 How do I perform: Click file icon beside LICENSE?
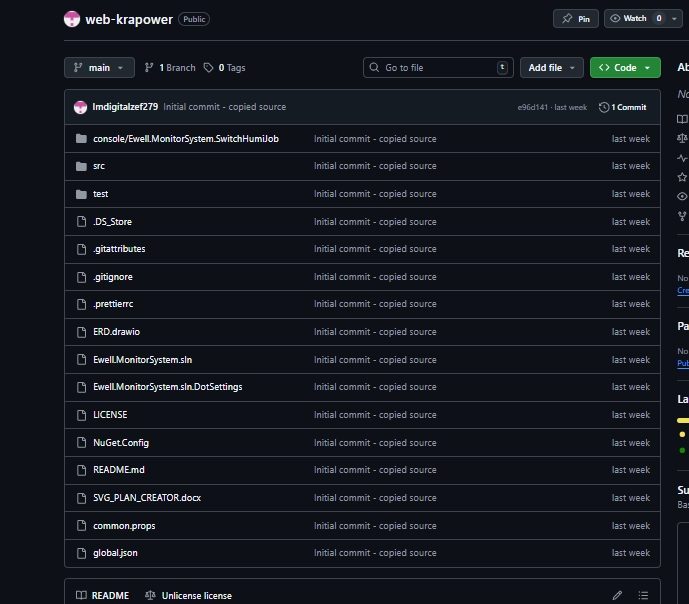point(81,415)
